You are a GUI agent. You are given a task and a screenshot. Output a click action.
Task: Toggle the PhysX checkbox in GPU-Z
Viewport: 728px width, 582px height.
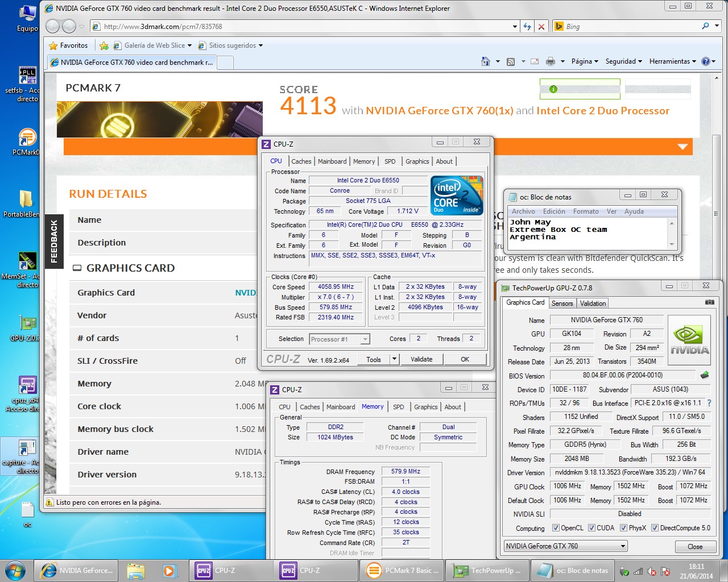(x=623, y=528)
